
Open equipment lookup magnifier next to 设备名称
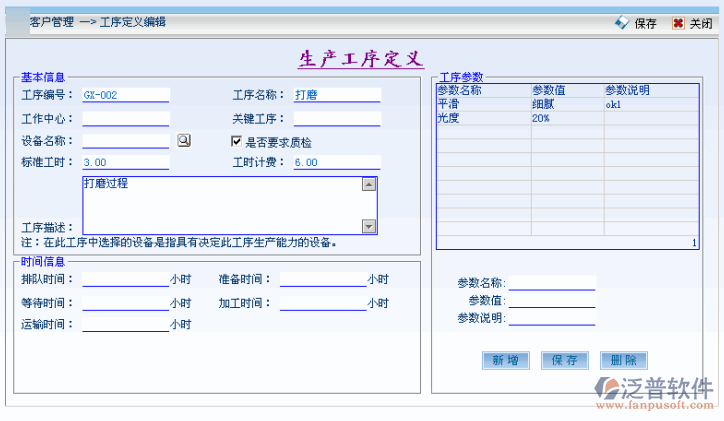(x=183, y=141)
